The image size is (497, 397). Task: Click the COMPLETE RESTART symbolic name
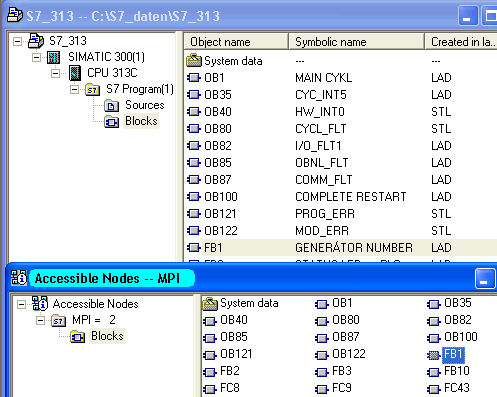tap(351, 197)
